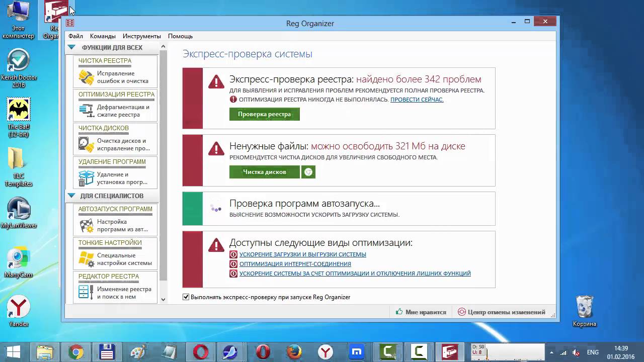Open Kerish Doctor 2016 desktop icon

pos(19,68)
